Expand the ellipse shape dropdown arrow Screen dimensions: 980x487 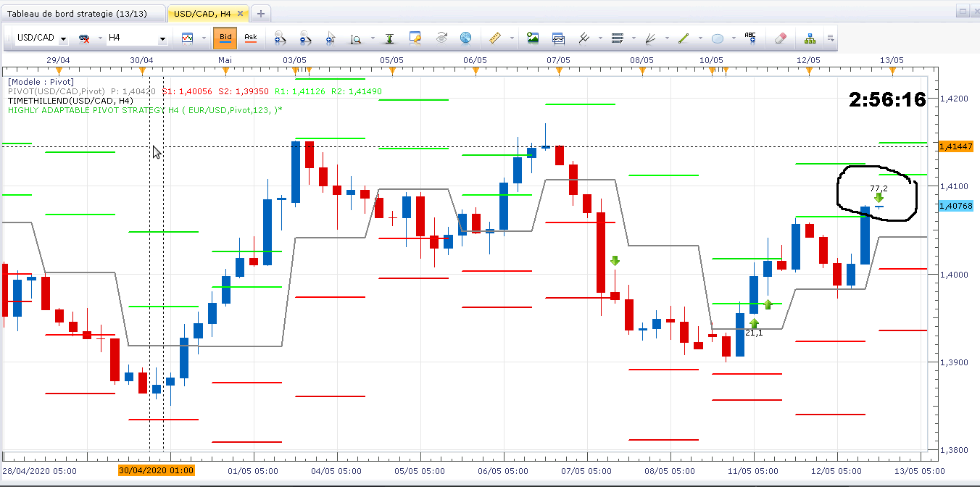pos(732,38)
